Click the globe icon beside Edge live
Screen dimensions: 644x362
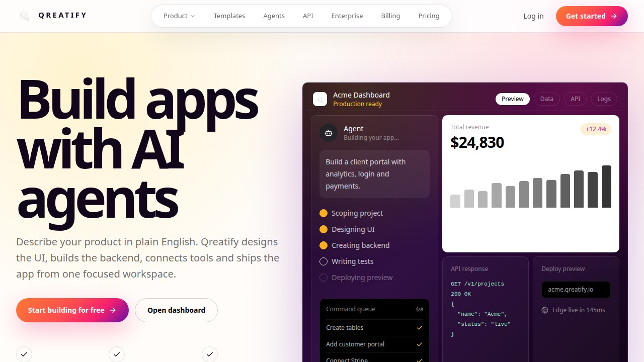[545, 310]
